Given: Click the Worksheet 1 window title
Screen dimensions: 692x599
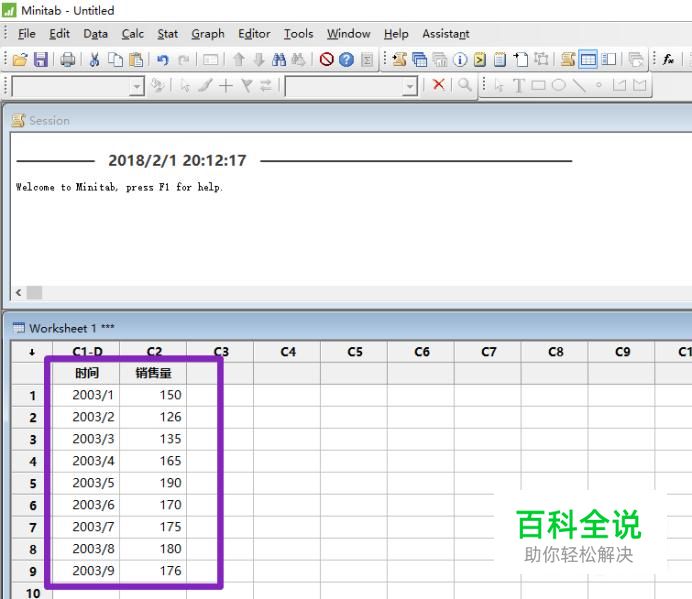Looking at the screenshot, I should pos(71,328).
